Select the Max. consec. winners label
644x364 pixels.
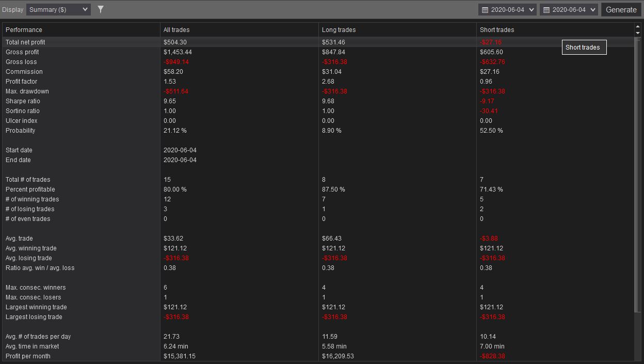point(36,288)
